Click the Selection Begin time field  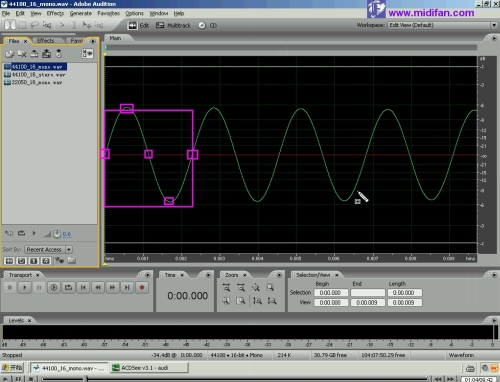pos(331,293)
